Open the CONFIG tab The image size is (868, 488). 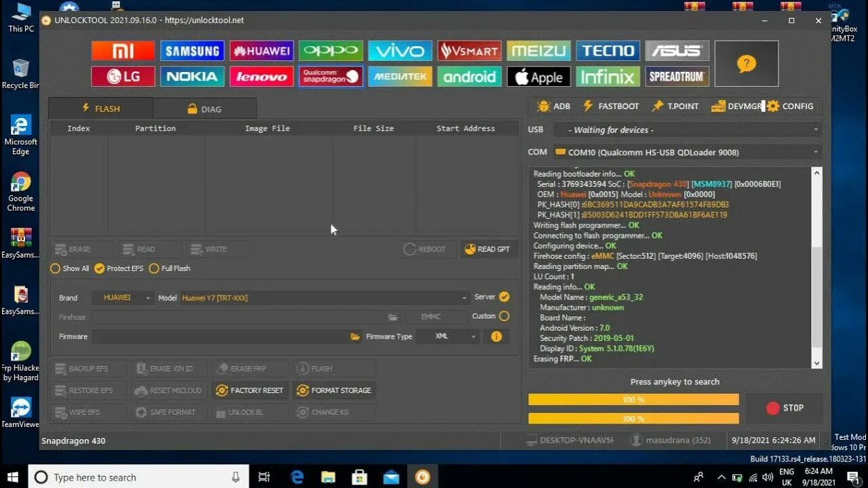pyautogui.click(x=790, y=106)
